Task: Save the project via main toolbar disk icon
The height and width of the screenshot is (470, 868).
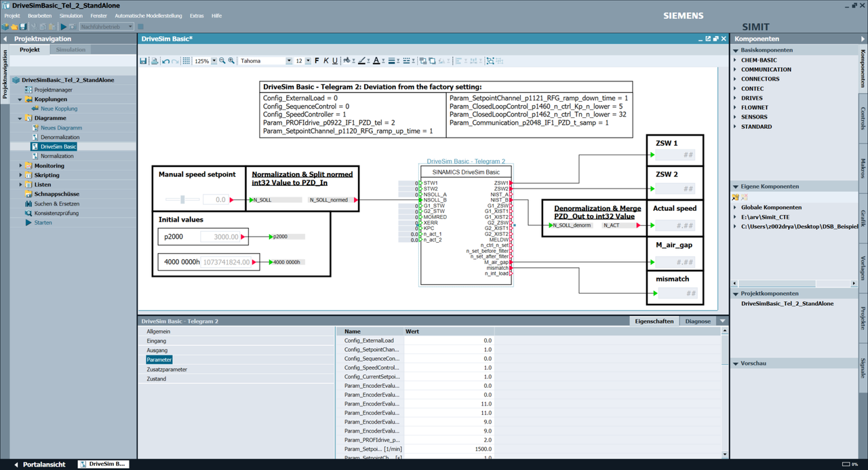Action: (22, 26)
